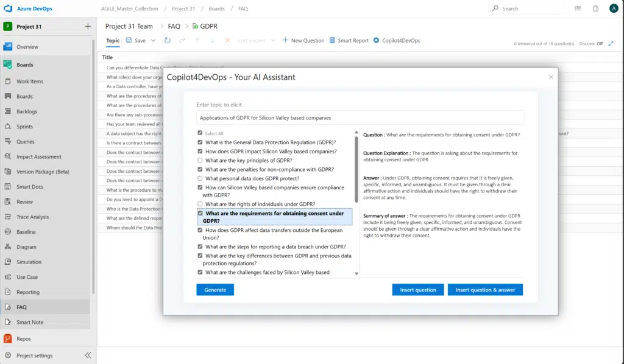Open the dropdown arrow next to Save
Screen dimensions: 624x364
click(153, 41)
